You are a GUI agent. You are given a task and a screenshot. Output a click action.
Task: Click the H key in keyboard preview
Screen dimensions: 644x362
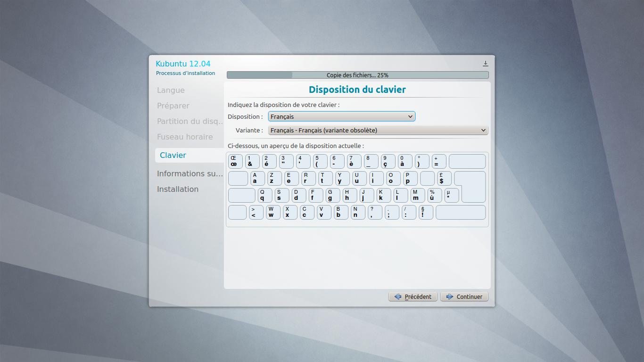[350, 195]
